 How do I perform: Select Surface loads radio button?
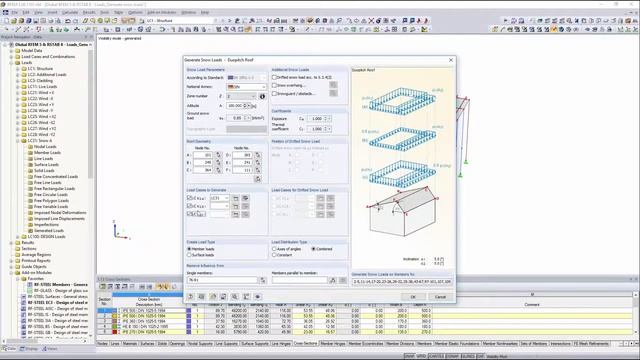tap(189, 255)
